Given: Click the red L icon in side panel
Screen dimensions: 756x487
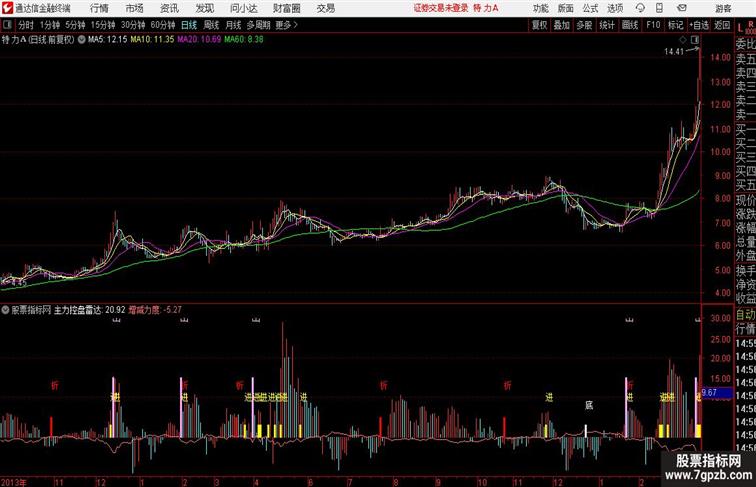Looking at the screenshot, I should tap(740, 28).
